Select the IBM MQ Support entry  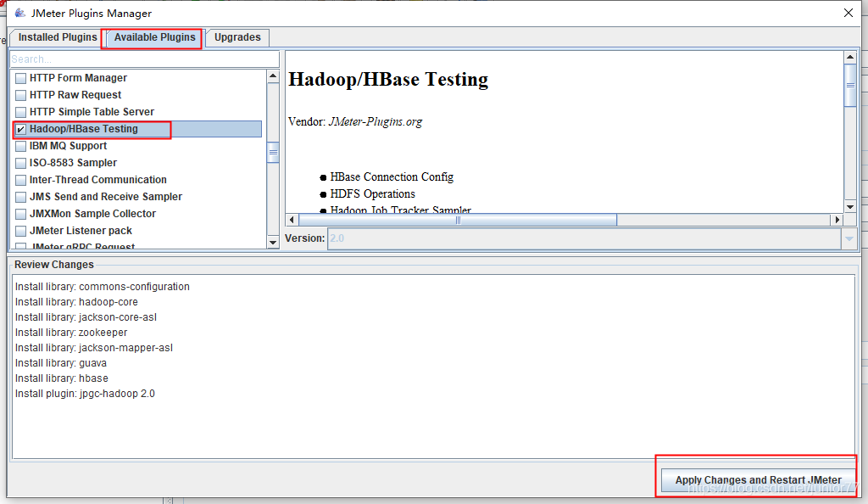[x=68, y=146]
